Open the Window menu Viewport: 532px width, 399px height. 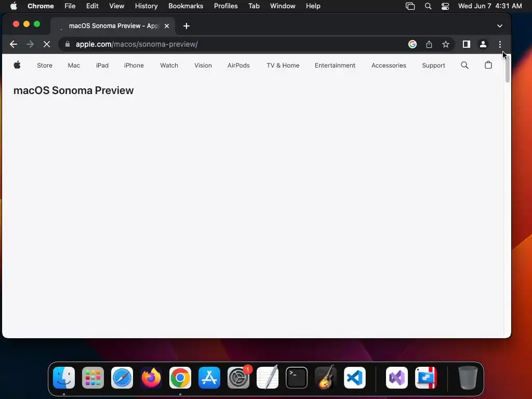(283, 6)
